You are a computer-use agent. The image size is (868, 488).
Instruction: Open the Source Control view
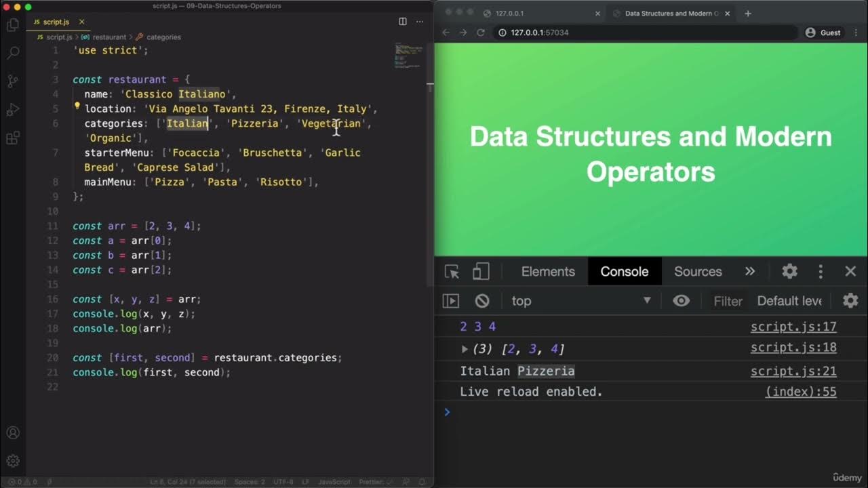tap(13, 81)
